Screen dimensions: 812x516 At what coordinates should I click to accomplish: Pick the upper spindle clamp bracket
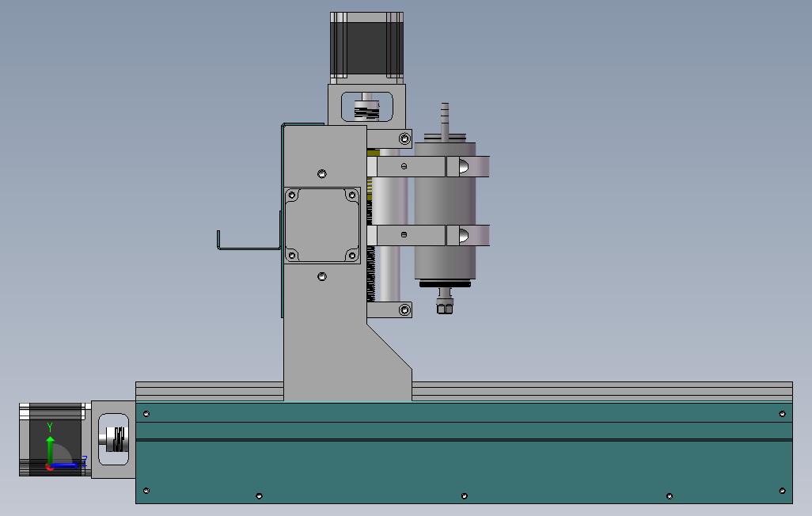click(427, 166)
